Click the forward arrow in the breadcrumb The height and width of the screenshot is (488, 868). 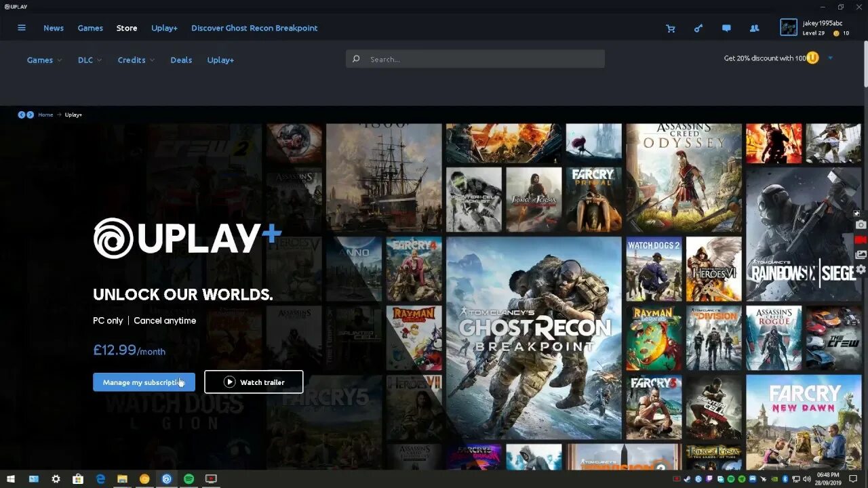tap(30, 115)
